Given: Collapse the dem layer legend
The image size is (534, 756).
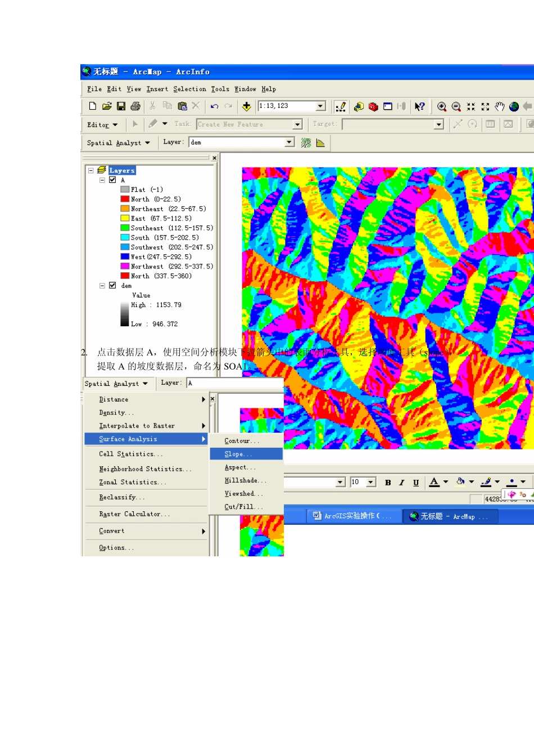Looking at the screenshot, I should coord(102,286).
